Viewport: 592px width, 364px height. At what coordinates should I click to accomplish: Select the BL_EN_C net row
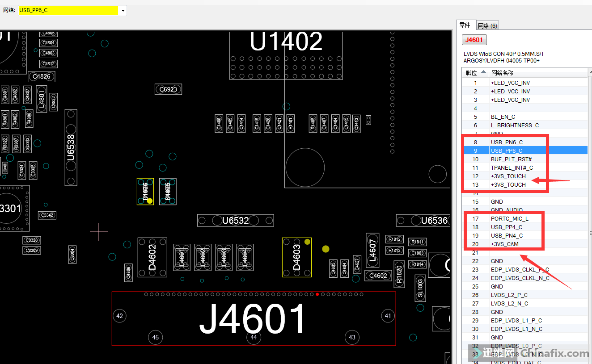[x=503, y=117]
